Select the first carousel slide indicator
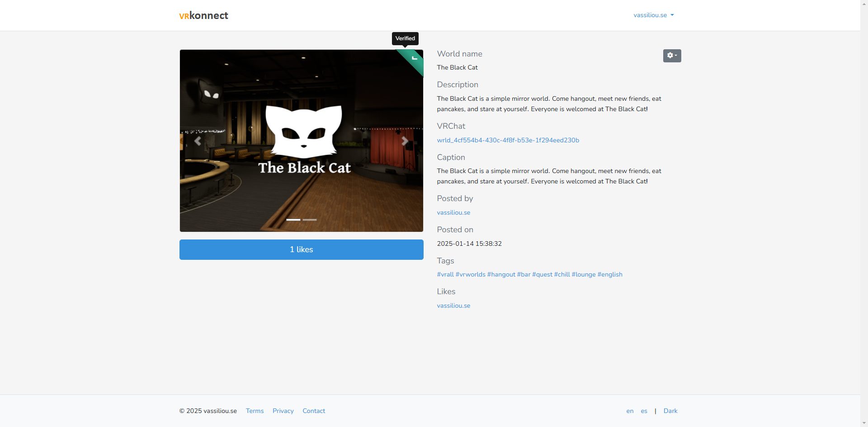868x427 pixels. click(x=293, y=220)
